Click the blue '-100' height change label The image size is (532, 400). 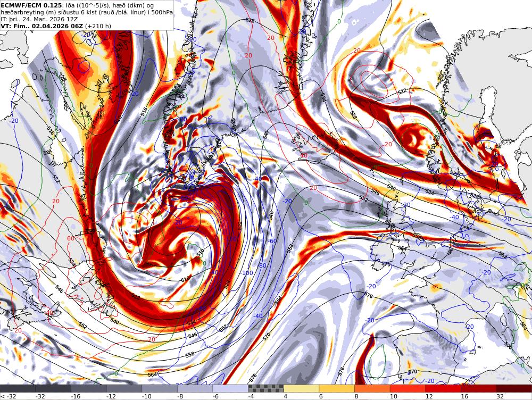[x=247, y=273]
